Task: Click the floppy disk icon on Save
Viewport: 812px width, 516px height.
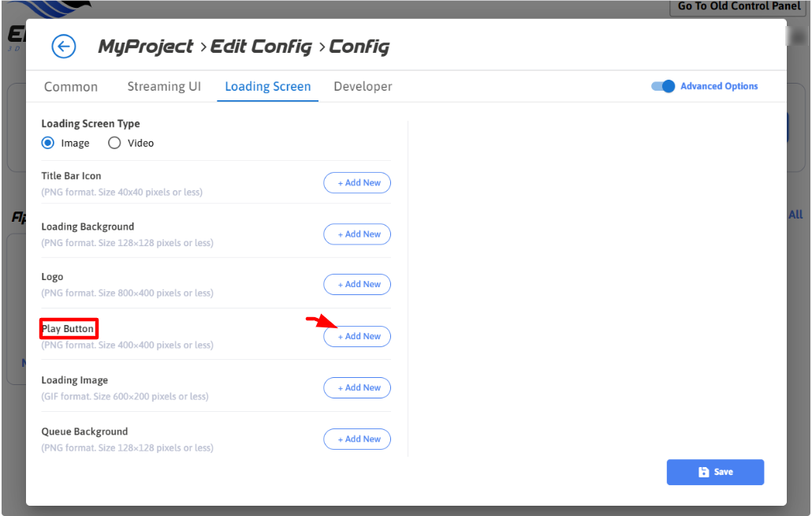Action: (704, 472)
